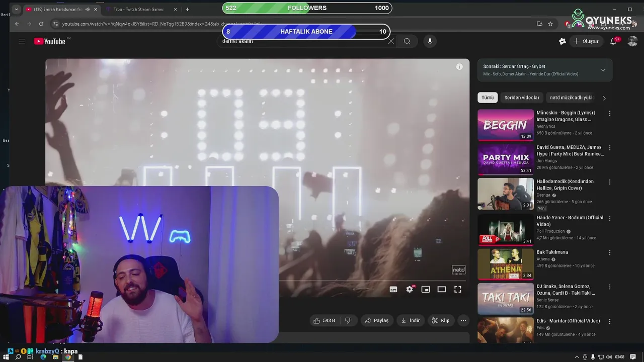
Task: Show more filter chips with the arrow
Action: coord(604,98)
